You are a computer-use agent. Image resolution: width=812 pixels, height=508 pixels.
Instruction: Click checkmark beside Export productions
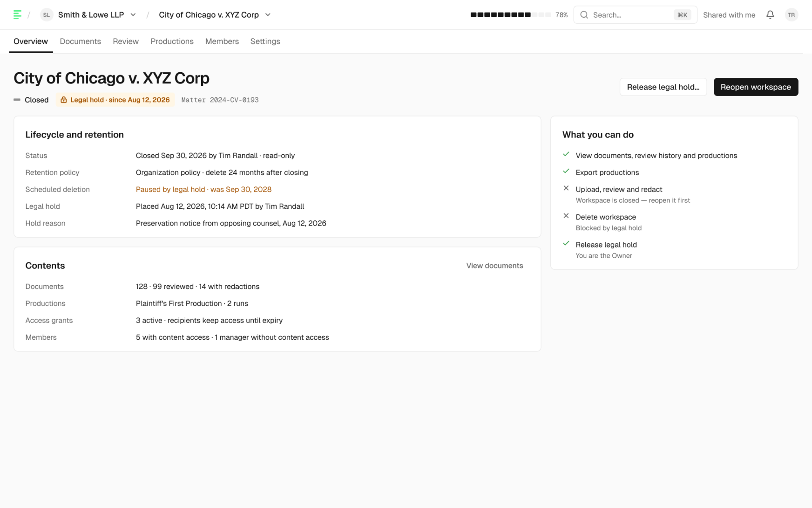tap(566, 172)
